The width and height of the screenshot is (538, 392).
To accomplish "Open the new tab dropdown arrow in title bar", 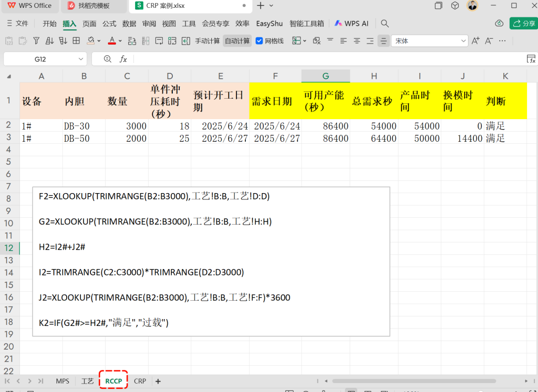I will [x=272, y=5].
